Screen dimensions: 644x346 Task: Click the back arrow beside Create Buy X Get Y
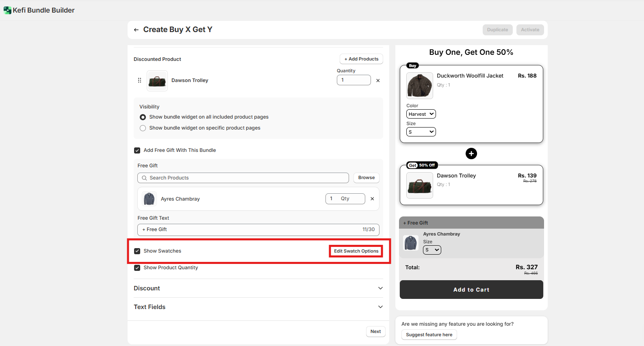pos(136,30)
